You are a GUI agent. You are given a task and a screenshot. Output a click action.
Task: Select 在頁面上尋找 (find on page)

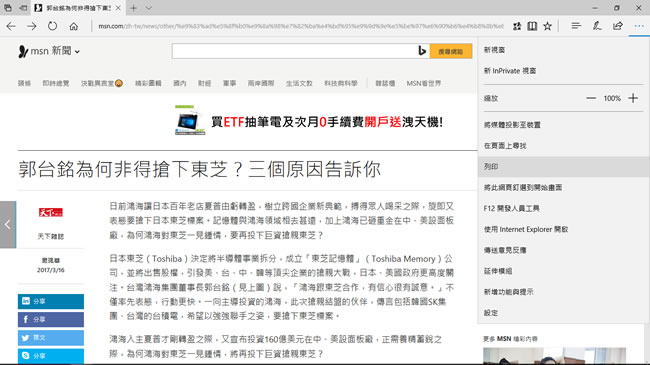point(564,146)
